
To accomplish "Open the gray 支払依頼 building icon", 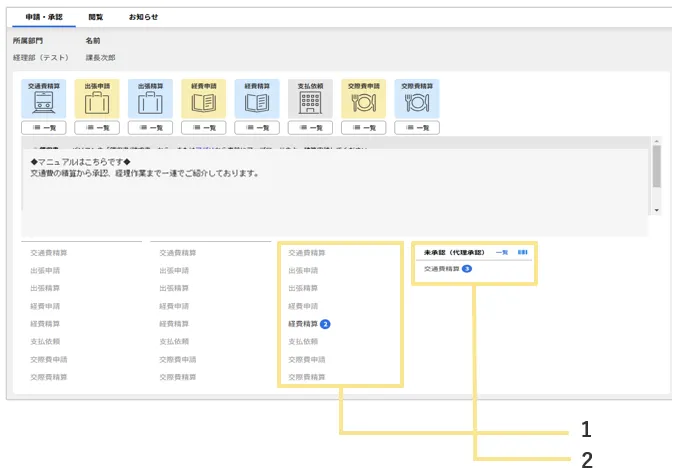I will (310, 99).
